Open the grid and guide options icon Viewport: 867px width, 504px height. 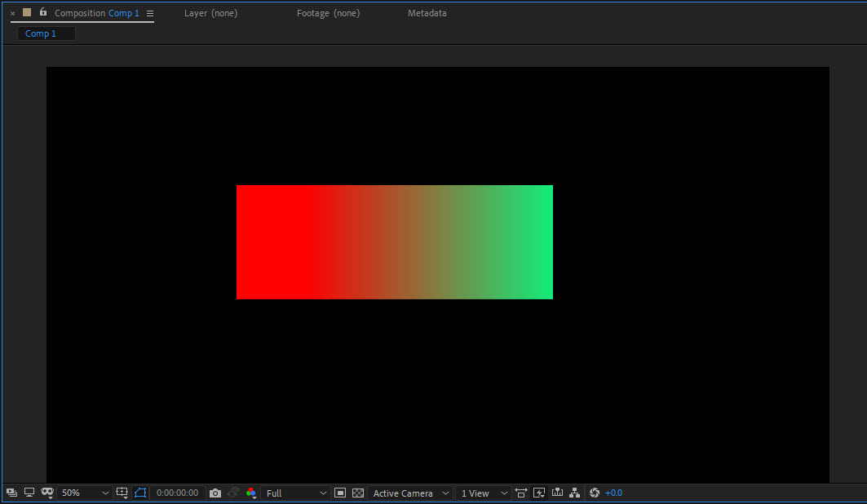122,493
